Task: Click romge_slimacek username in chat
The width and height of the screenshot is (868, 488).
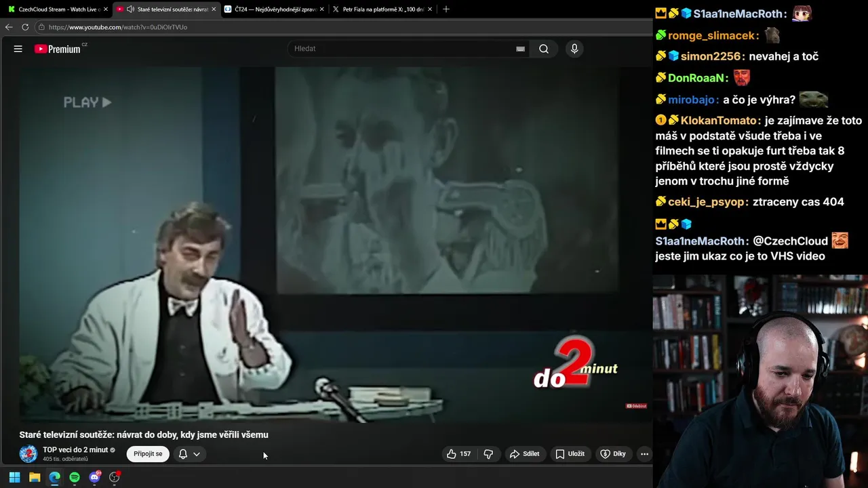Action: tap(713, 35)
